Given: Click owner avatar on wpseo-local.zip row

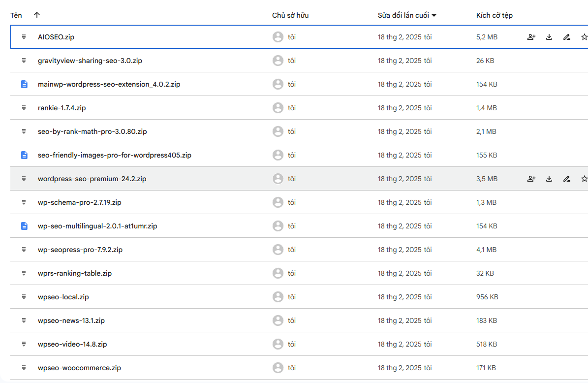Looking at the screenshot, I should (278, 297).
